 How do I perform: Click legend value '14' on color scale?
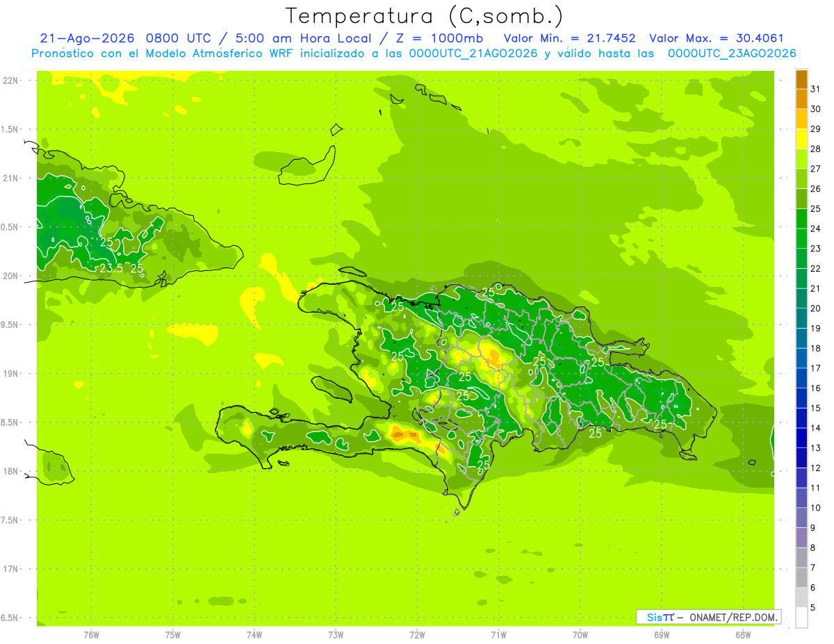(815, 428)
